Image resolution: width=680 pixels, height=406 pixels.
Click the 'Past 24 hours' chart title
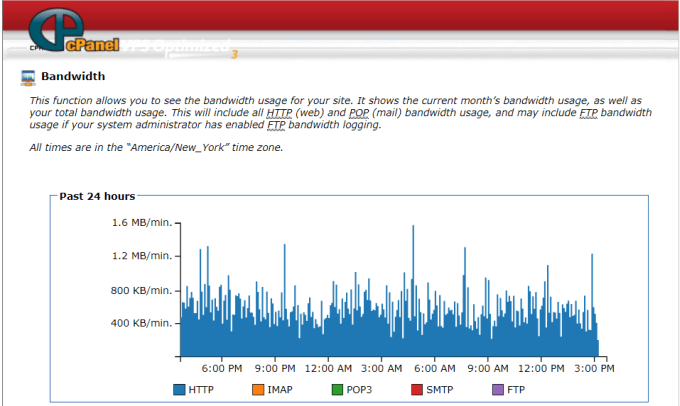(97, 196)
